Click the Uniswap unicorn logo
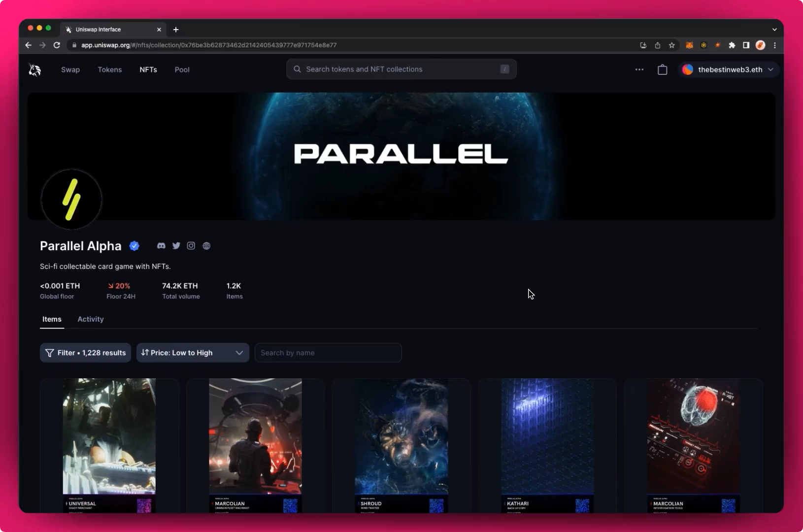The width and height of the screenshot is (803, 532). pyautogui.click(x=34, y=70)
